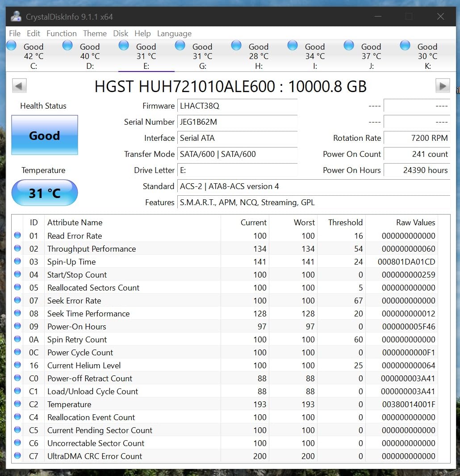Click the 31 °C temperature button
460x476 pixels.
(x=45, y=193)
